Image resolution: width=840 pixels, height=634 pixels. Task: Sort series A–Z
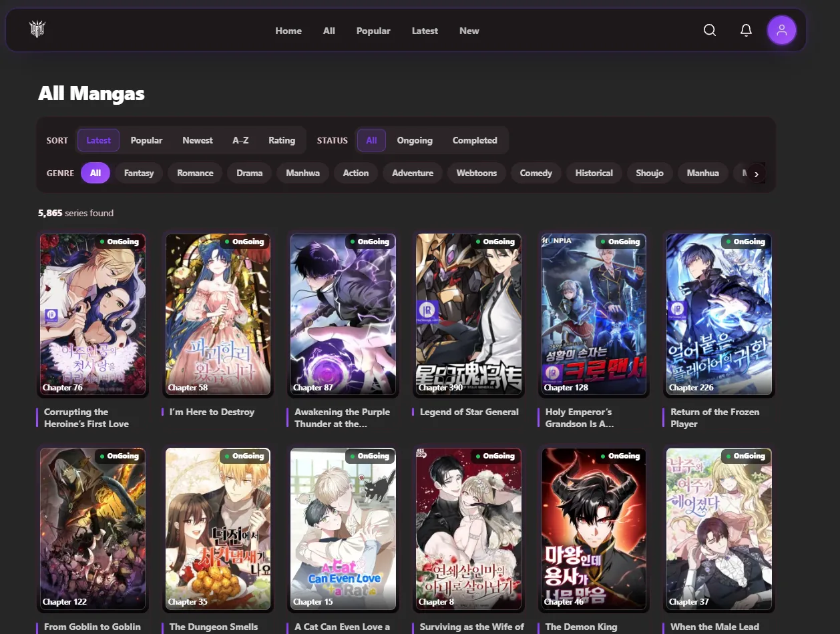[x=240, y=140]
